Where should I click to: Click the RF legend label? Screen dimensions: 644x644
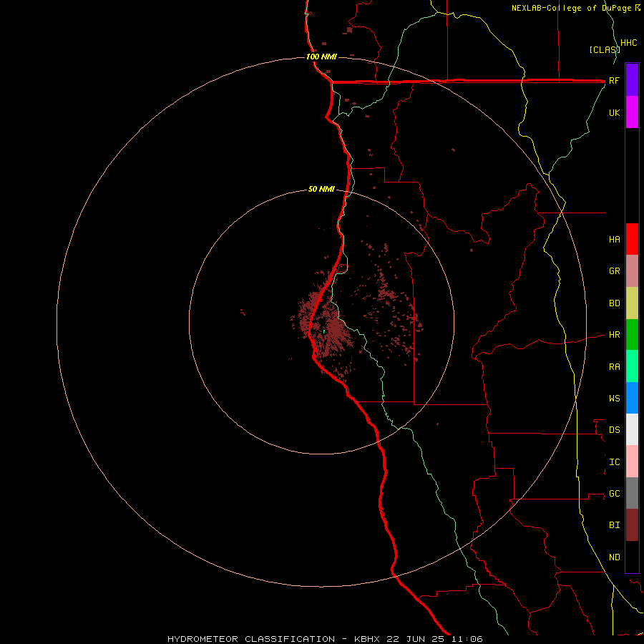(x=614, y=80)
